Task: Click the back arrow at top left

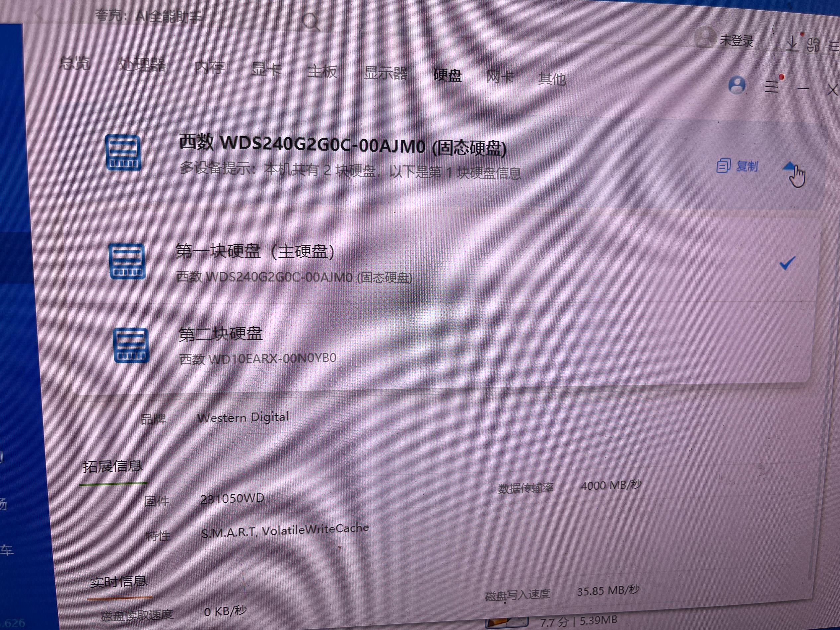Action: (x=39, y=14)
